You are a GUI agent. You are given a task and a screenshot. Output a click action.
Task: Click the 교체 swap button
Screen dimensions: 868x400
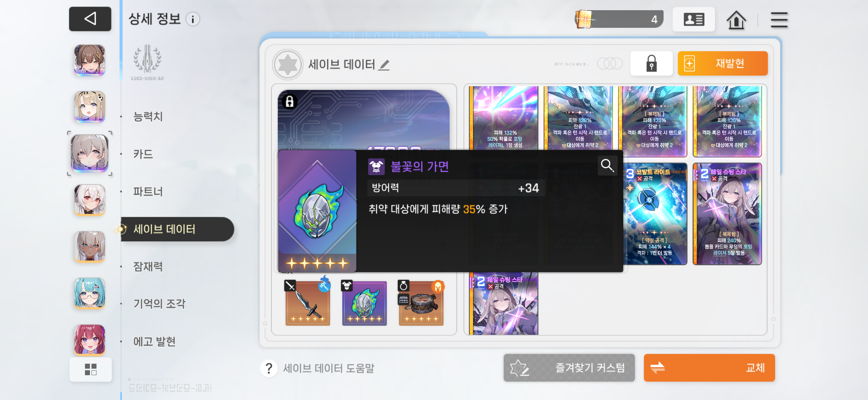pyautogui.click(x=709, y=368)
